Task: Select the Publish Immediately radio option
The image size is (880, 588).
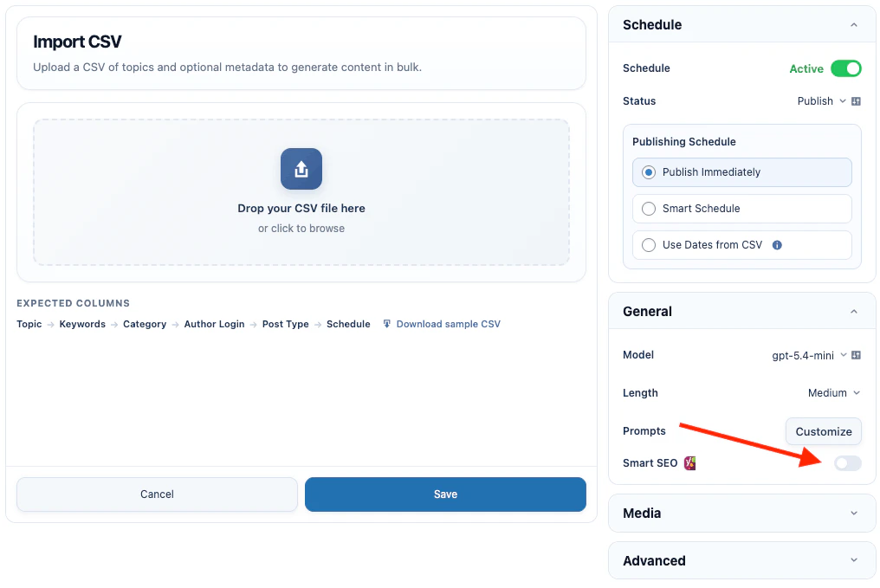Action: coord(742,172)
